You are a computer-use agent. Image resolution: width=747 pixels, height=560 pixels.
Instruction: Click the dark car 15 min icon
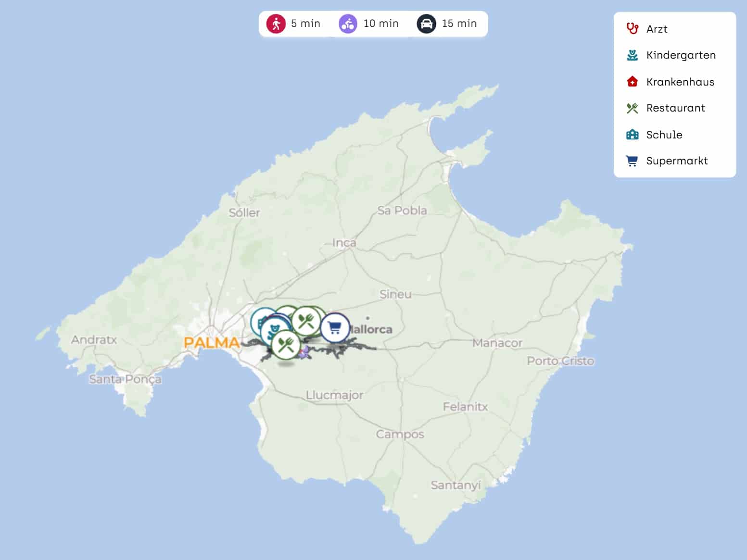tap(426, 24)
